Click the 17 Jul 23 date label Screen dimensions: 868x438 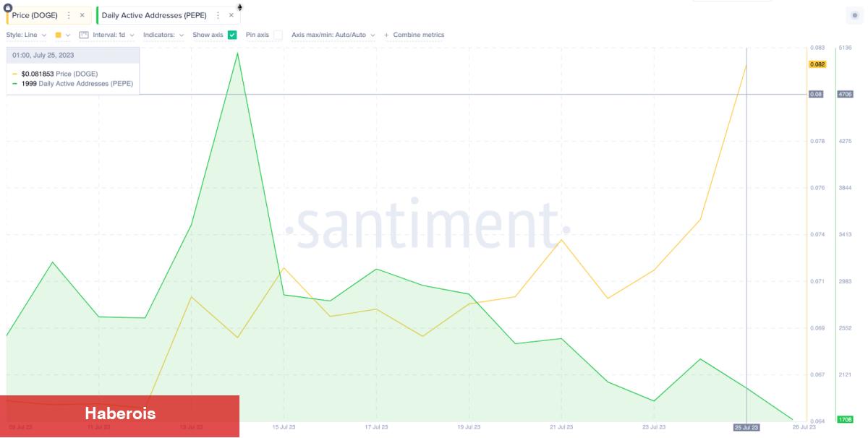[377, 427]
